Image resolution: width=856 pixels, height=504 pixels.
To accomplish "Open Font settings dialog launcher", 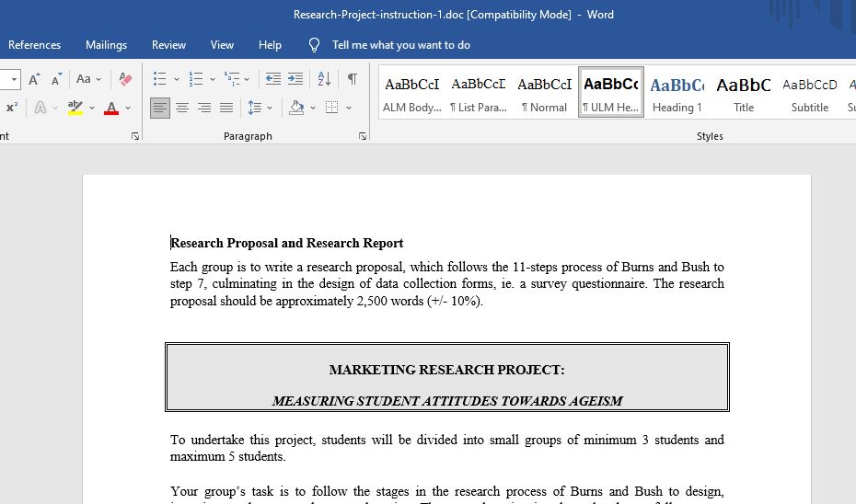I will (135, 136).
